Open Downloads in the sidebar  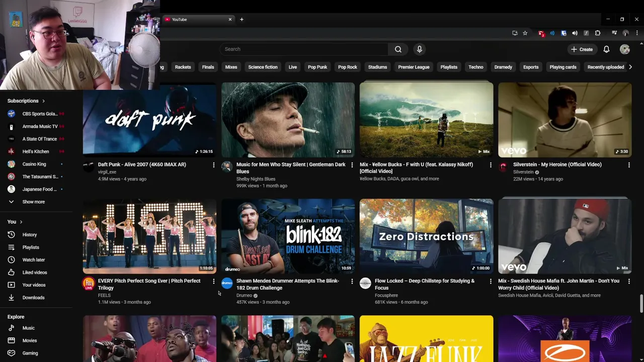click(33, 298)
